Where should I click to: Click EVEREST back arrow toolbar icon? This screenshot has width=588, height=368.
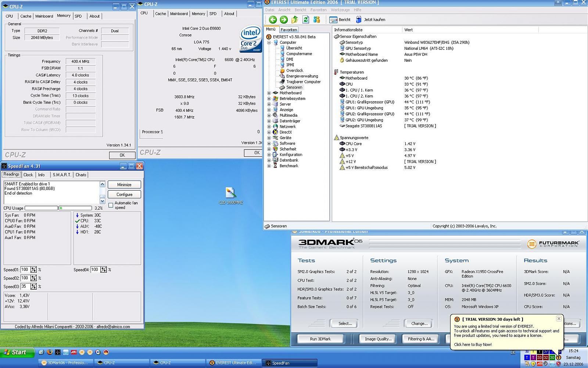pos(273,20)
